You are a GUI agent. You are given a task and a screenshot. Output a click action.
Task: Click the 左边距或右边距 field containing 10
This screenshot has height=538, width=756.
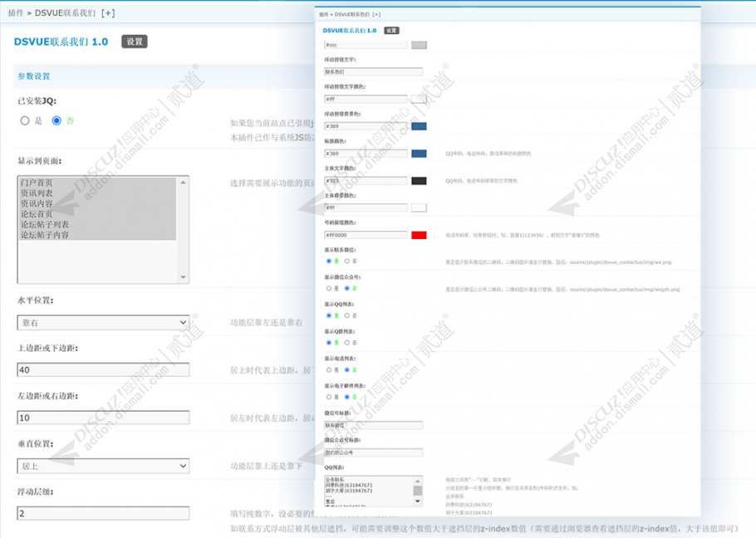103,418
